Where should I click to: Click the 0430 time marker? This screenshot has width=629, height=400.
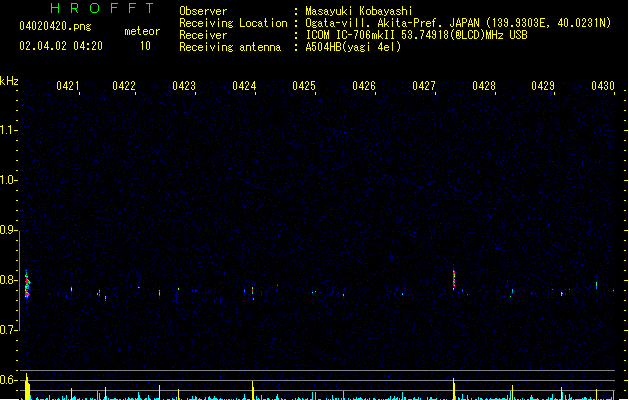click(603, 86)
